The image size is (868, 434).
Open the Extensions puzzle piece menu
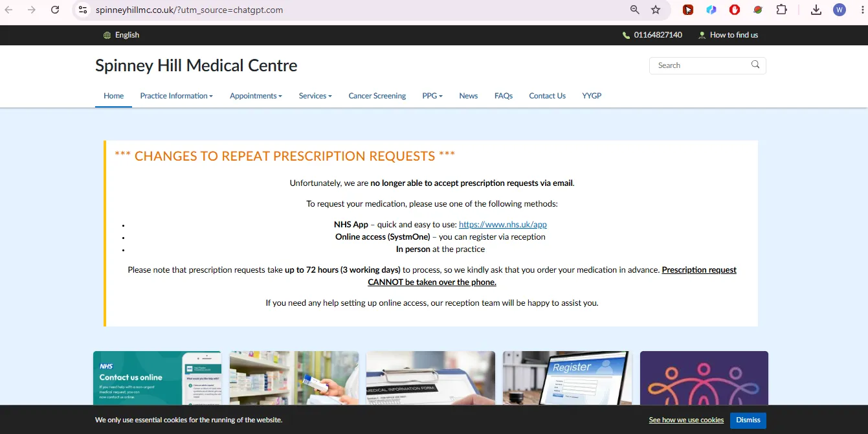pyautogui.click(x=781, y=10)
